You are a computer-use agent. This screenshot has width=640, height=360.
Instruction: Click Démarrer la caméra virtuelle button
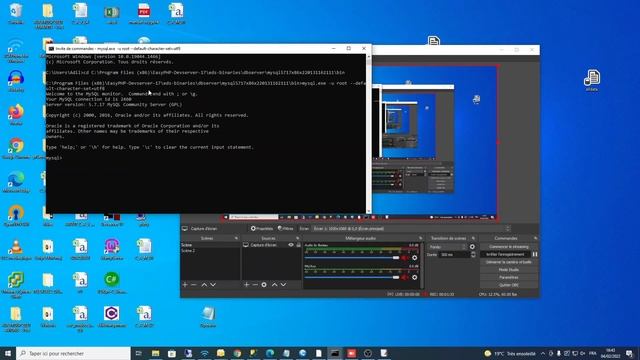pyautogui.click(x=509, y=262)
